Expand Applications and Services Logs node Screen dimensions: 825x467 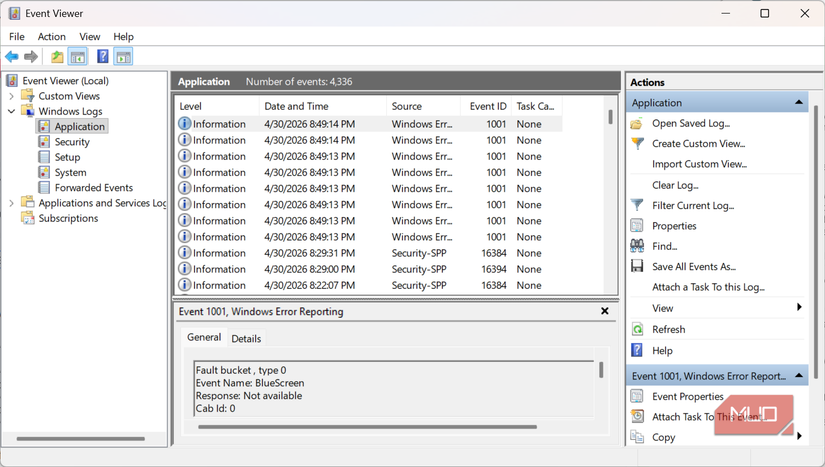click(x=11, y=203)
